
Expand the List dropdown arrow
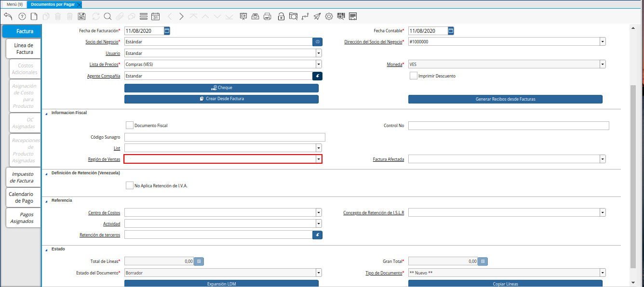click(x=319, y=148)
